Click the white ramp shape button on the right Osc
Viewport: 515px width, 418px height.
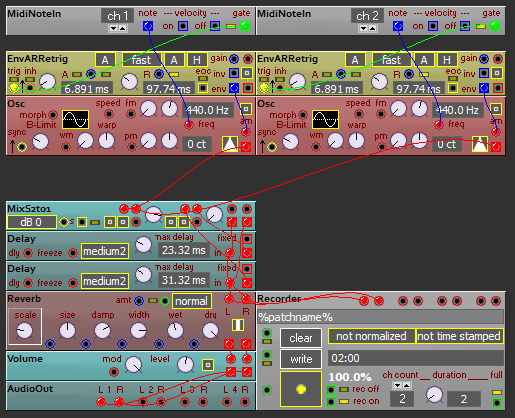(x=480, y=143)
